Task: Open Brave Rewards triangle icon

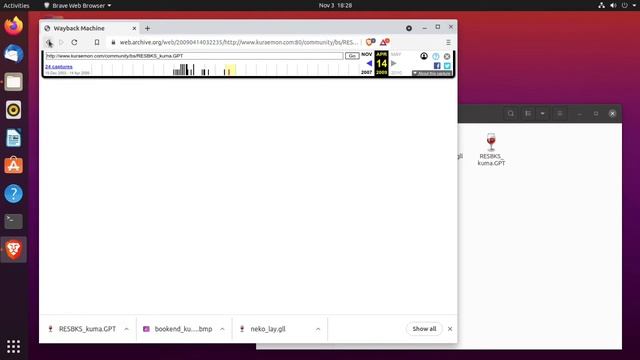Action: click(384, 42)
